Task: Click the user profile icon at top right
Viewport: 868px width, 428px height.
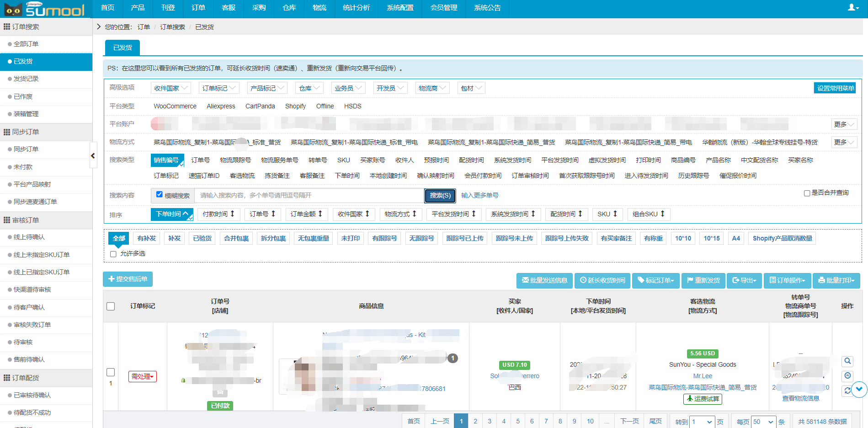Action: pyautogui.click(x=852, y=7)
